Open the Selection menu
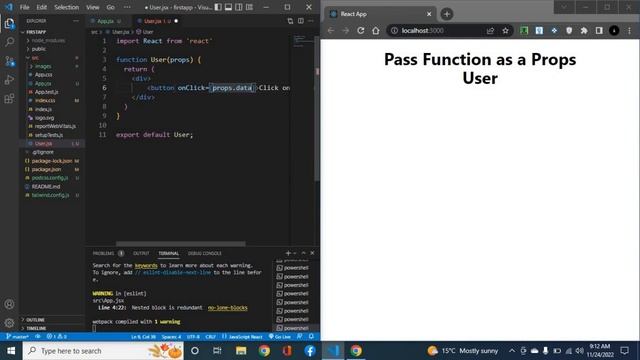Image resolution: width=640 pixels, height=360 pixels. click(66, 7)
